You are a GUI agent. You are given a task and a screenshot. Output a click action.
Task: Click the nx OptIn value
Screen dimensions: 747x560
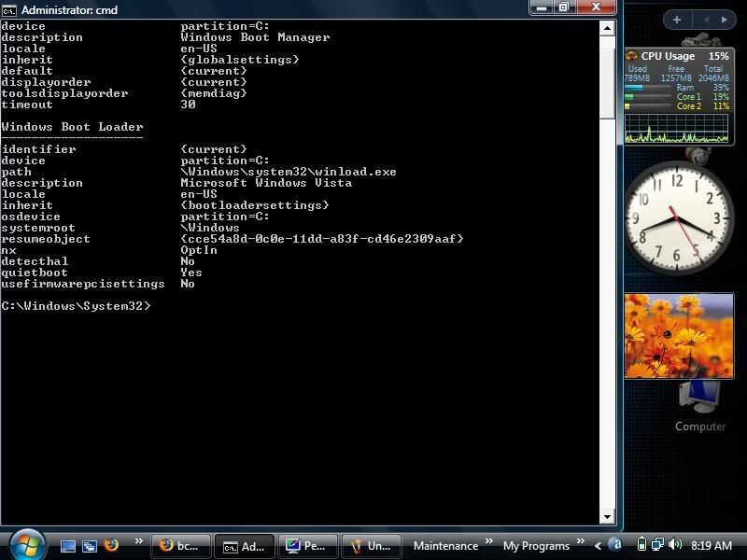199,250
